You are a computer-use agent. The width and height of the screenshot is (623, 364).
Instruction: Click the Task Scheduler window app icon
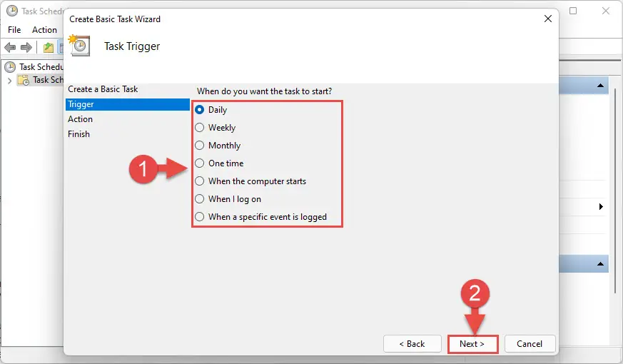tap(12, 11)
